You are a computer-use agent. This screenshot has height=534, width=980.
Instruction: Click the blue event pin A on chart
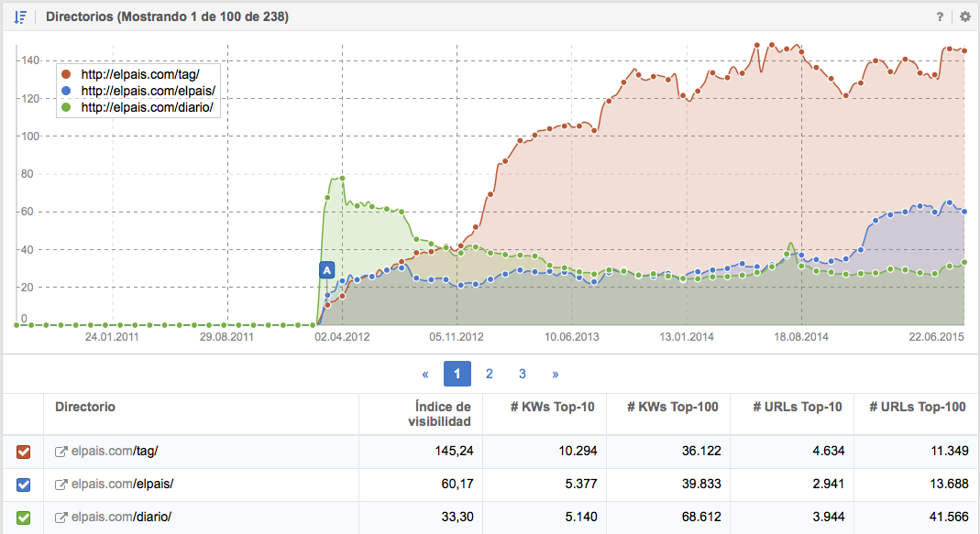click(326, 269)
